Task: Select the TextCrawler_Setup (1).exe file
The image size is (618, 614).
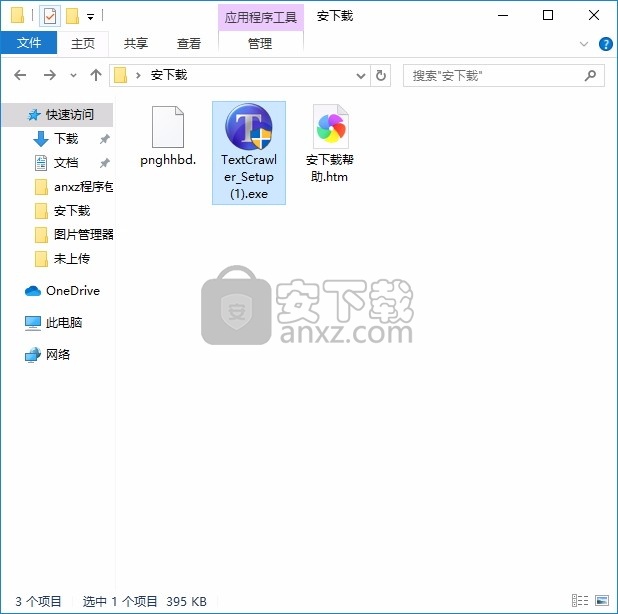Action: (249, 153)
